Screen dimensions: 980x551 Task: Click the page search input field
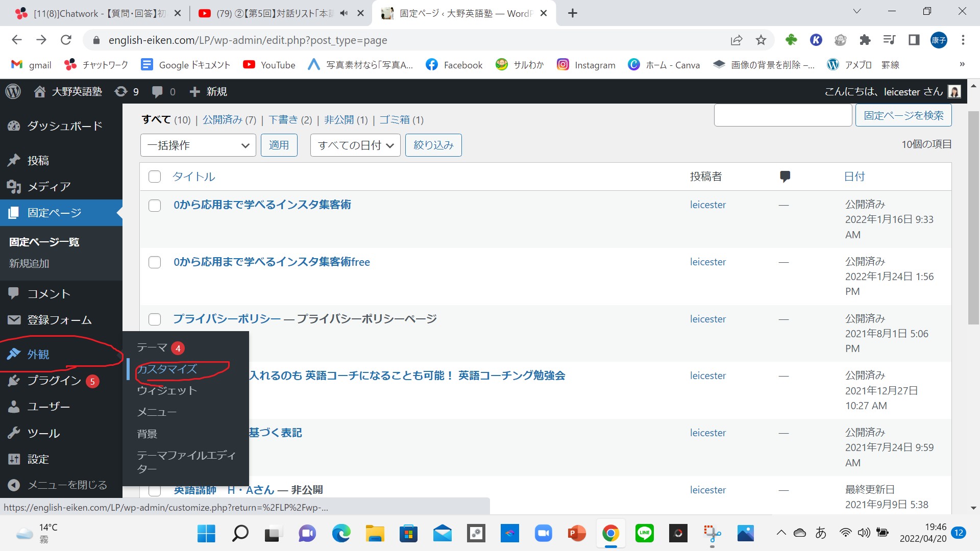(783, 115)
